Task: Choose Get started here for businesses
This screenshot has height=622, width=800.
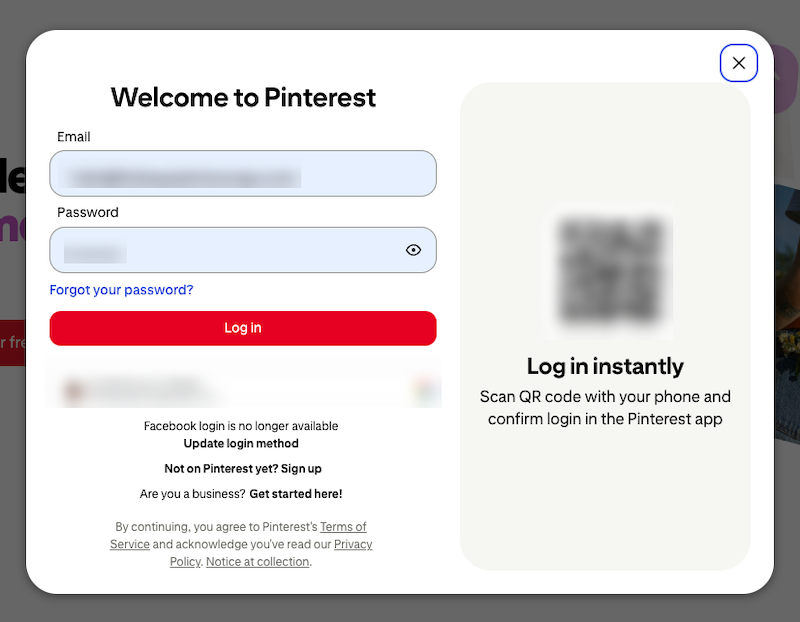Action: (x=295, y=493)
